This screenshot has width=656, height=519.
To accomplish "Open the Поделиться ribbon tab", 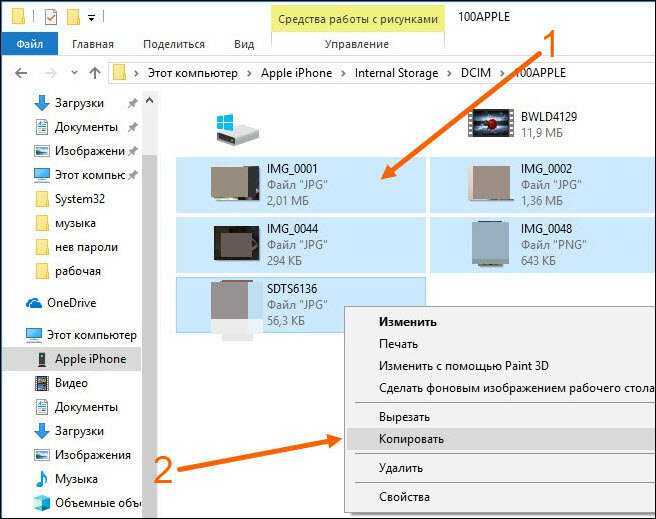I will click(174, 44).
